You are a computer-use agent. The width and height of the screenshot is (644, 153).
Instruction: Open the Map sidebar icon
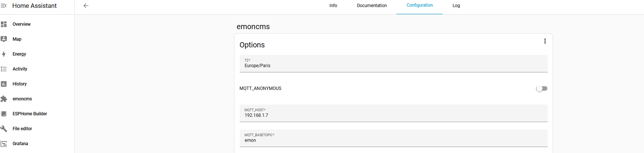4,39
